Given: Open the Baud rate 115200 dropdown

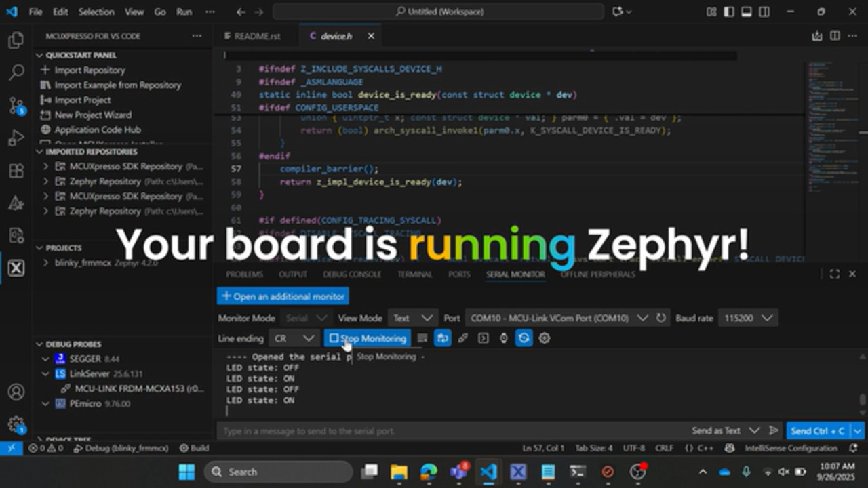Looking at the screenshot, I should coord(748,318).
